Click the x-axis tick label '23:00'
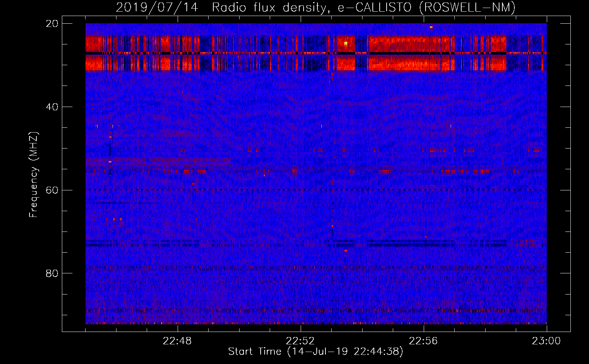 546,341
